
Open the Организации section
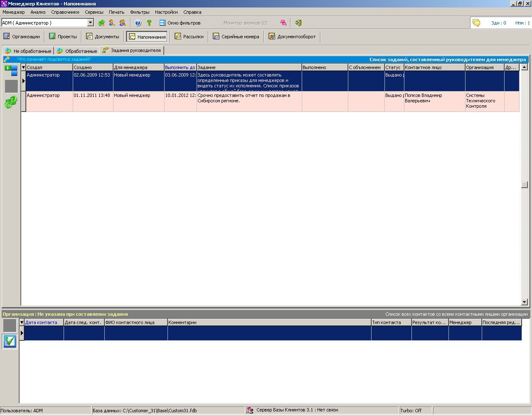22,37
